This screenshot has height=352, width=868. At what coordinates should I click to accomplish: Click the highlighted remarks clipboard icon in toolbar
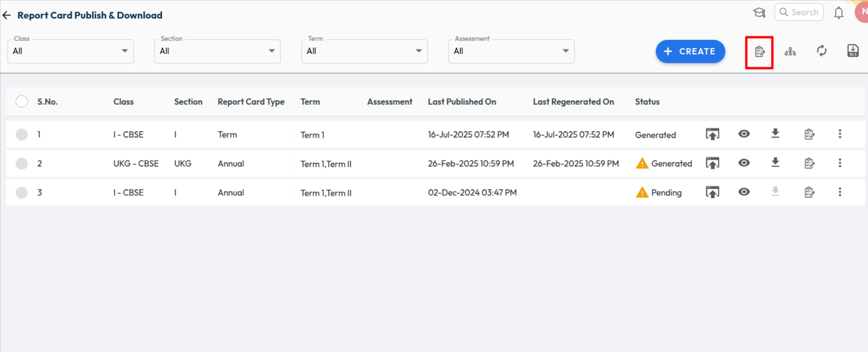(759, 52)
